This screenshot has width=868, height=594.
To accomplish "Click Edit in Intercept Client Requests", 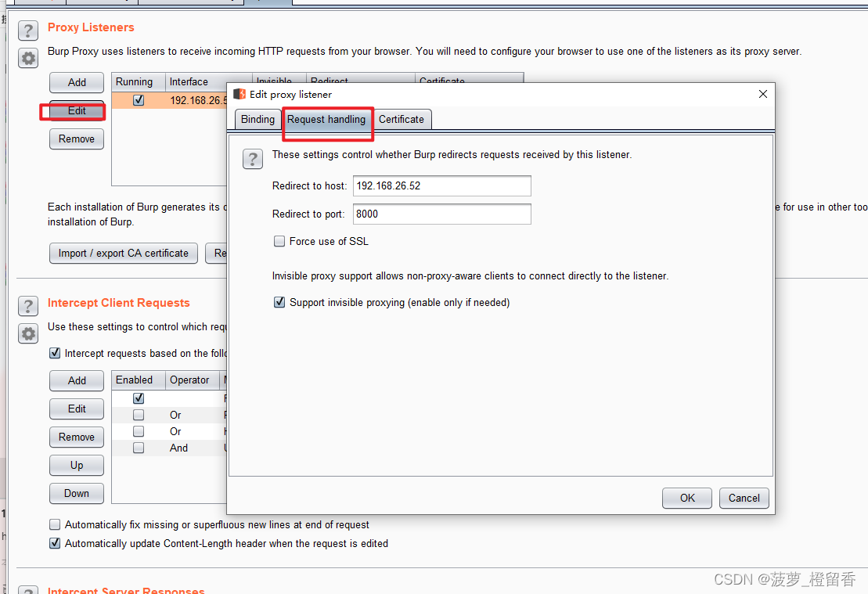I will [x=77, y=409].
